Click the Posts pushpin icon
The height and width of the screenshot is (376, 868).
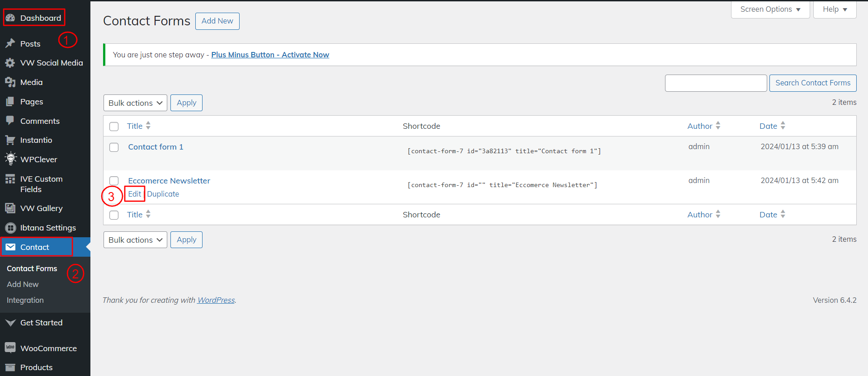pos(10,43)
